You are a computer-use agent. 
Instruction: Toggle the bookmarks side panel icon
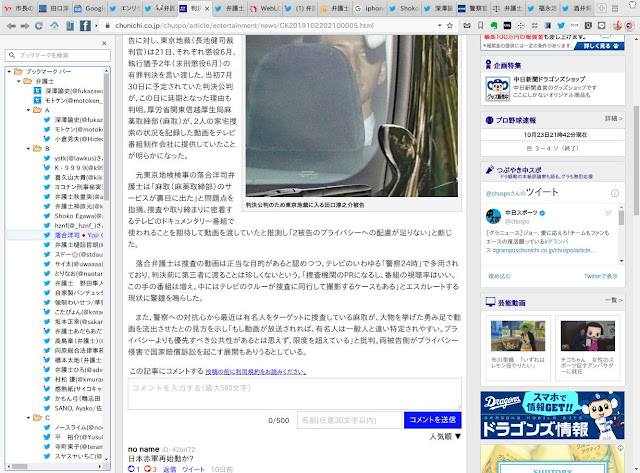pyautogui.click(x=70, y=26)
